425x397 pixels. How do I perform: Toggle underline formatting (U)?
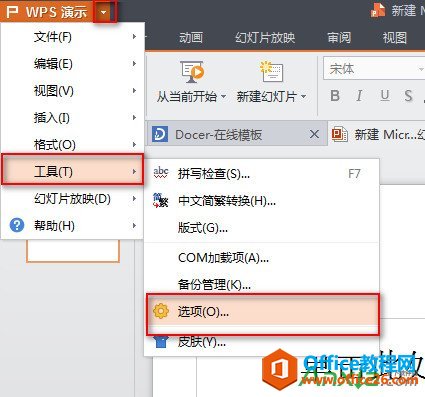(x=385, y=96)
